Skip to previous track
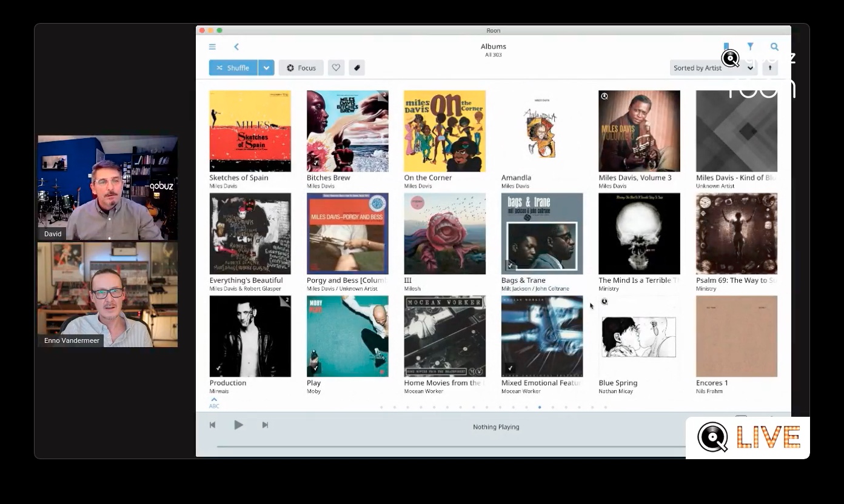The width and height of the screenshot is (844, 504). (212, 425)
